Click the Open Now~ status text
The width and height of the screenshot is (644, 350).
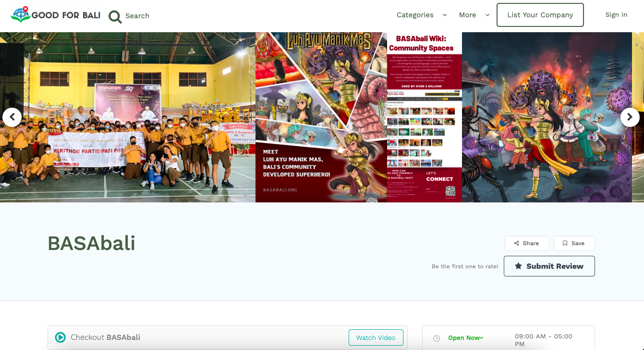[465, 338]
